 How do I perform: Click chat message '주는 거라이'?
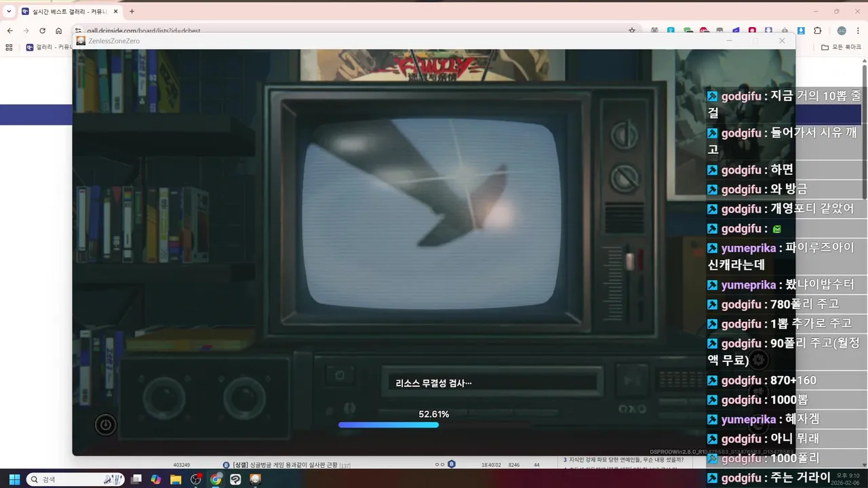[800, 478]
